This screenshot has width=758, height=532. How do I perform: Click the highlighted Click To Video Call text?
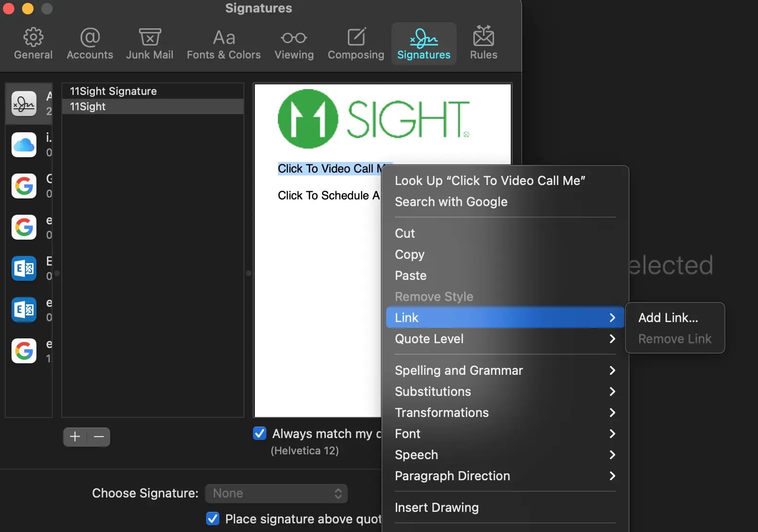[330, 169]
